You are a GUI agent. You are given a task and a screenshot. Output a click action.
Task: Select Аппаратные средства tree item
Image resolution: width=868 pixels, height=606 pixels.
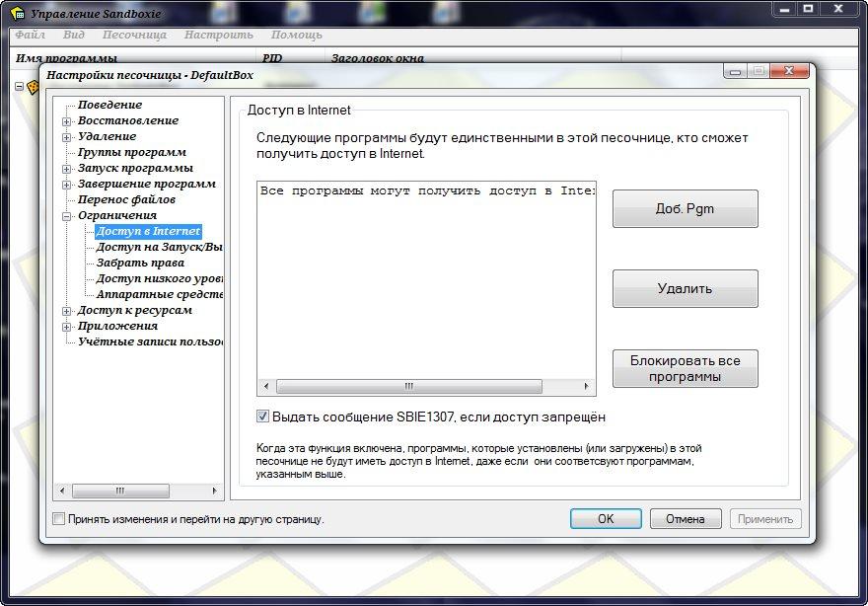[159, 294]
